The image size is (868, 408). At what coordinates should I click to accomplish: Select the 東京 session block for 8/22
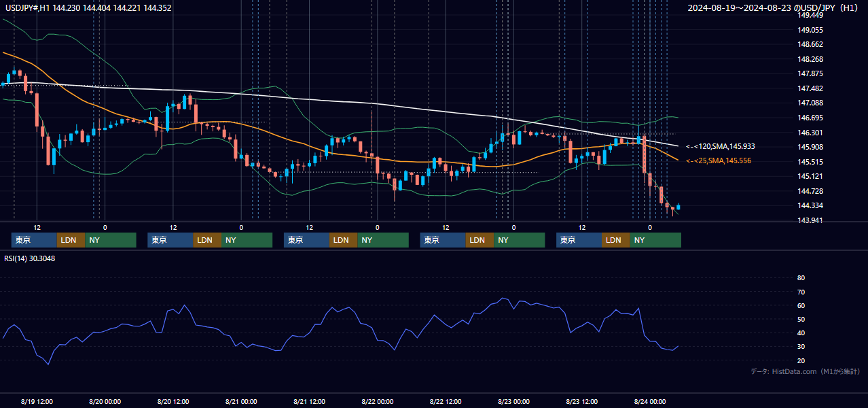(443, 240)
